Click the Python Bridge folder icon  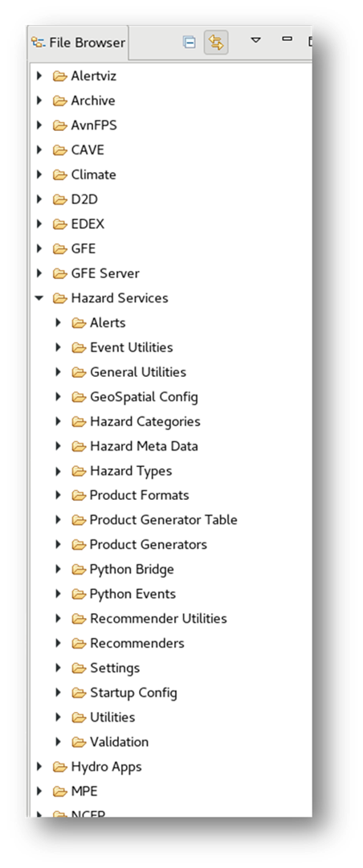click(80, 569)
